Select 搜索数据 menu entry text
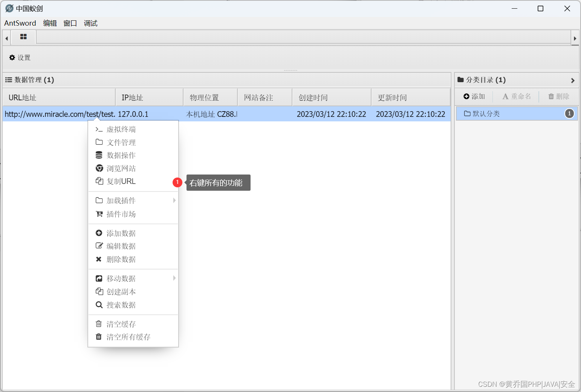Screen dimensions: 581x392 coord(121,305)
